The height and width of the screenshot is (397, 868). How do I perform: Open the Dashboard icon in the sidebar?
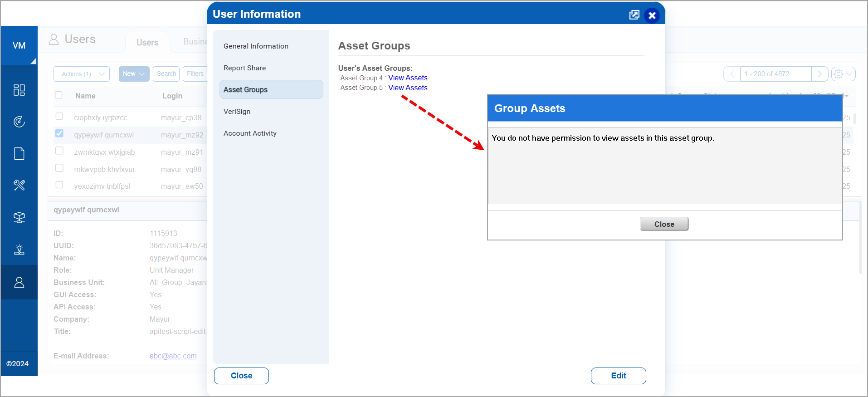point(19,90)
